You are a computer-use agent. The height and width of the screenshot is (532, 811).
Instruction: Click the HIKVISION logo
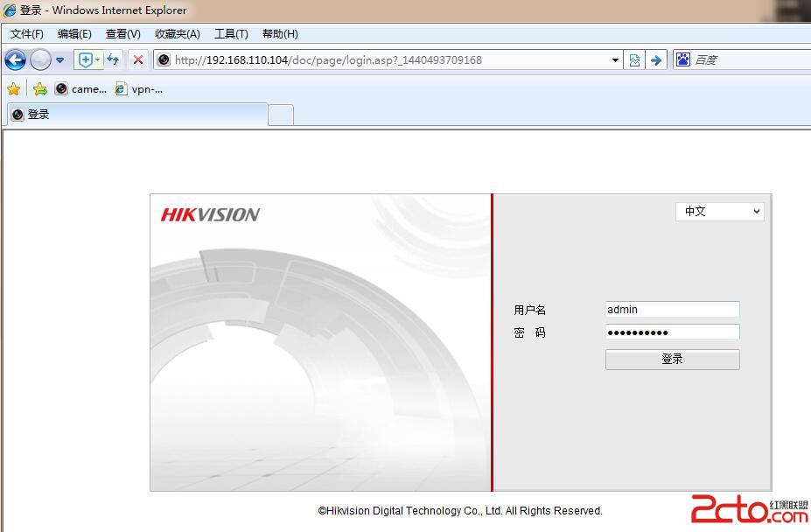click(210, 214)
